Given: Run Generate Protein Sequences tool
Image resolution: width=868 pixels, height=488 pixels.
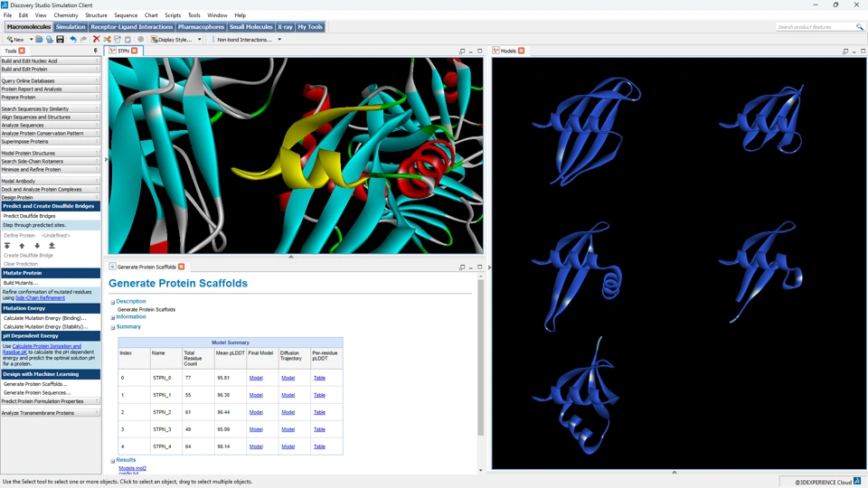Looking at the screenshot, I should point(37,393).
